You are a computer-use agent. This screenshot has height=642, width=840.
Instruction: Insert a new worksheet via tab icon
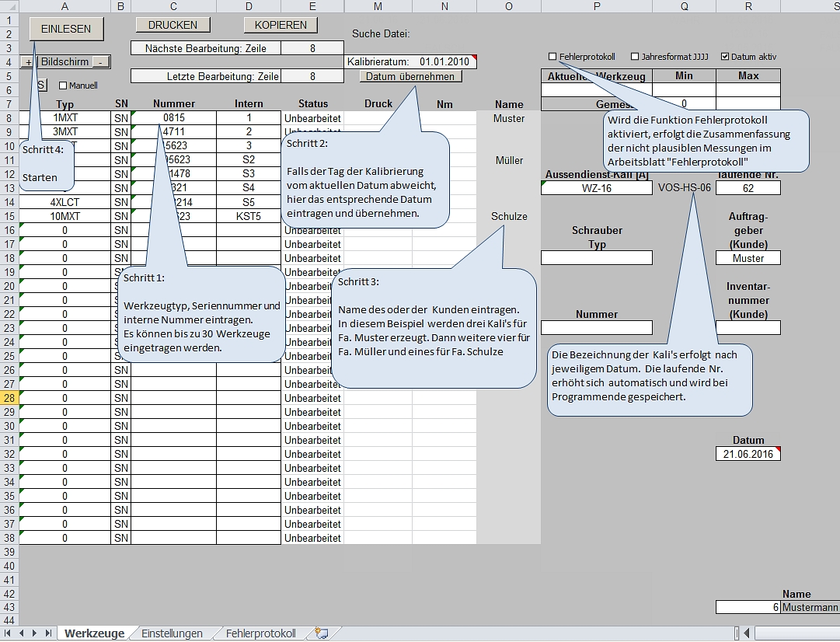click(x=322, y=633)
